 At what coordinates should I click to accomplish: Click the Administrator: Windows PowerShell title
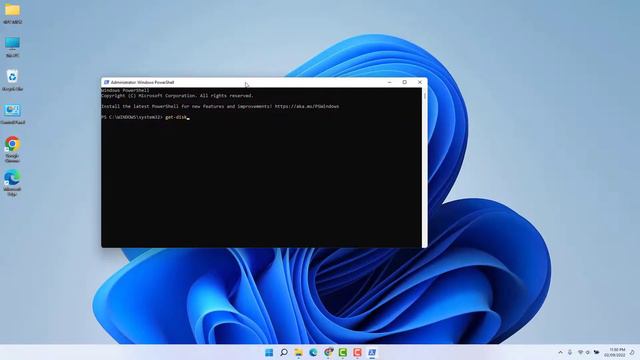click(x=142, y=82)
